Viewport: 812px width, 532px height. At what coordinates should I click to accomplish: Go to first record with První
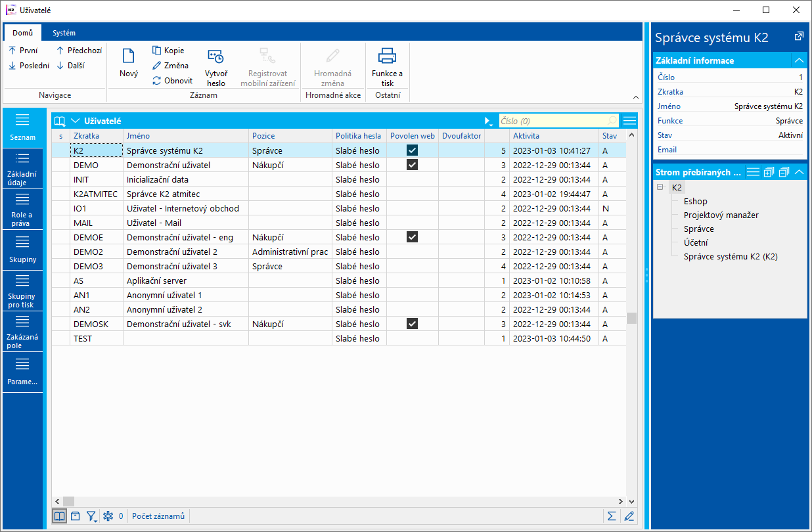tap(23, 51)
